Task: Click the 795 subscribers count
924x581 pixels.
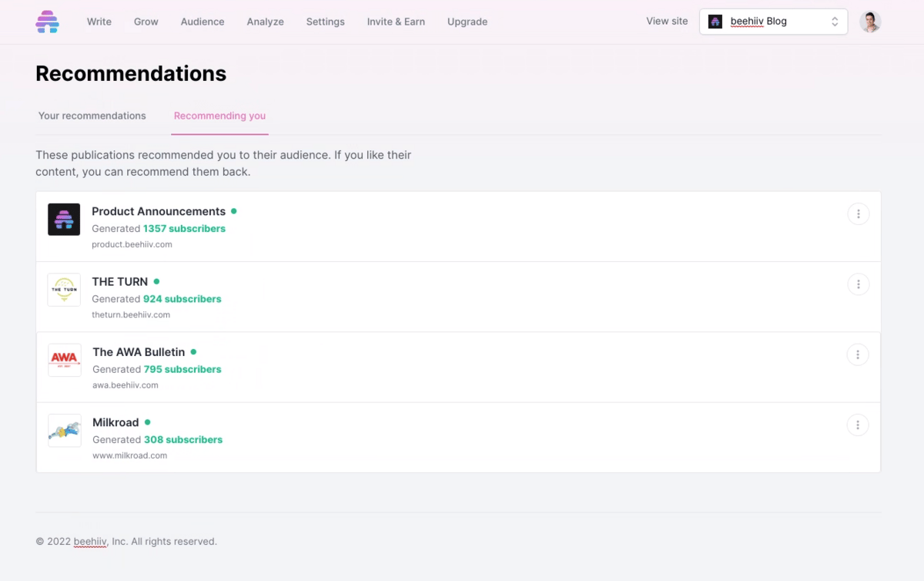Action: (x=182, y=369)
